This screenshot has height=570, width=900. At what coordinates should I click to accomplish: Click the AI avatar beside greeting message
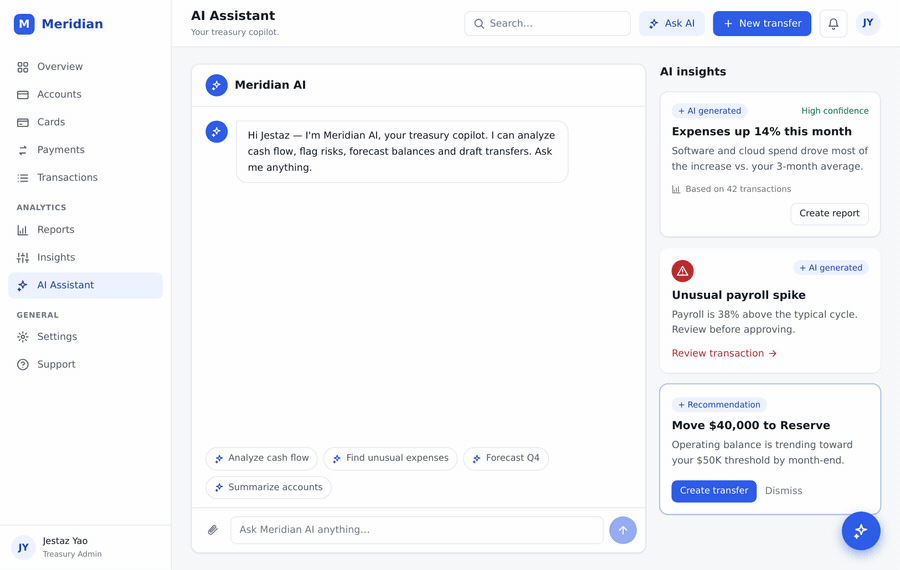click(x=216, y=132)
